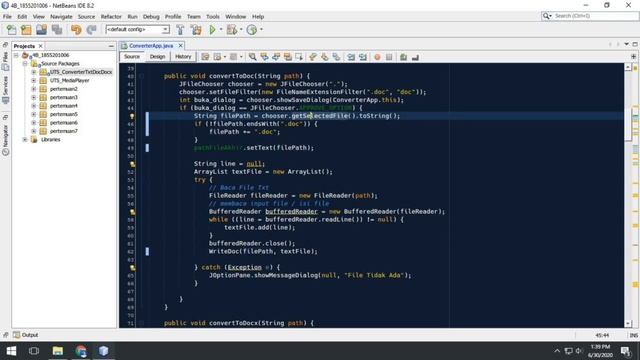Switch to Source view
Image resolution: width=640 pixels, height=360 pixels.
[132, 57]
